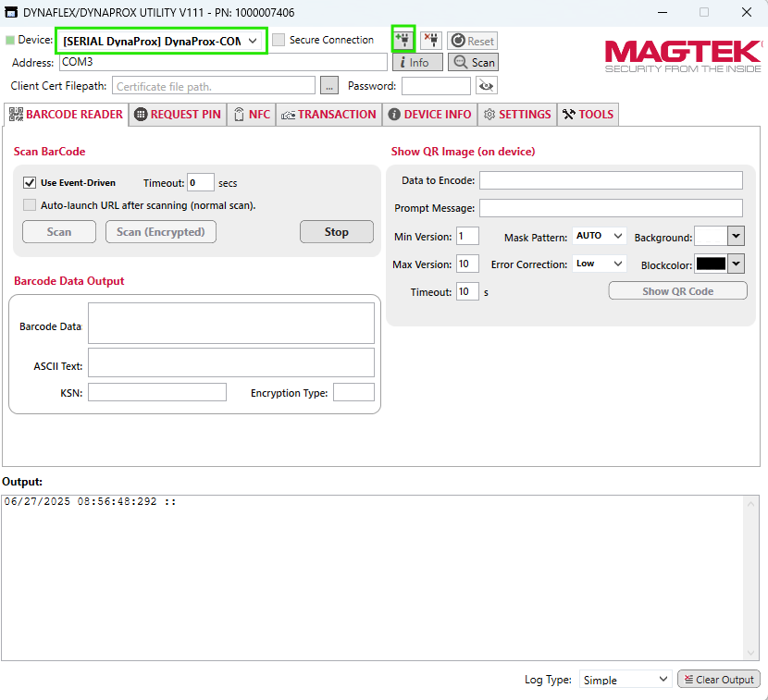Screen dimensions: 768x700
Task: Open the DEVICE INFO tab
Action: point(429,115)
